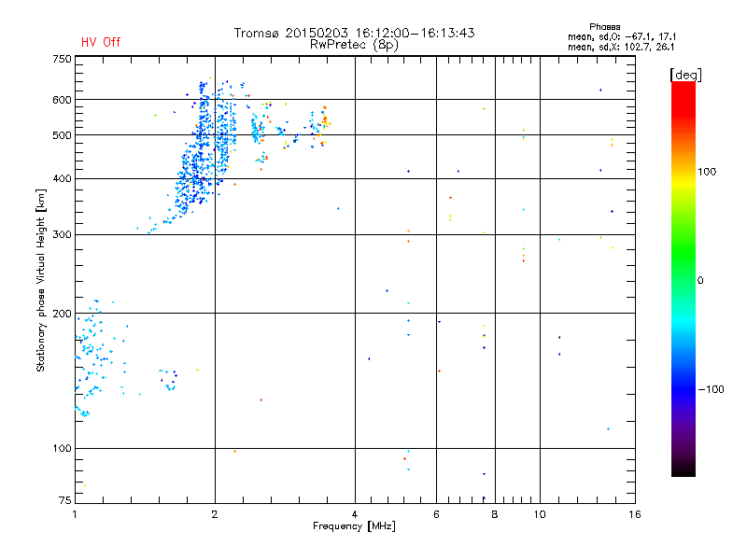The image size is (747, 560).
Task: Click the red 'HV Off' label
Action: 101,42
